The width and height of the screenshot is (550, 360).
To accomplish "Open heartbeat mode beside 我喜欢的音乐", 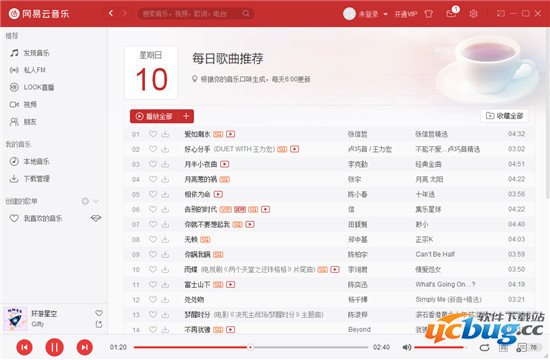I will coord(96,218).
